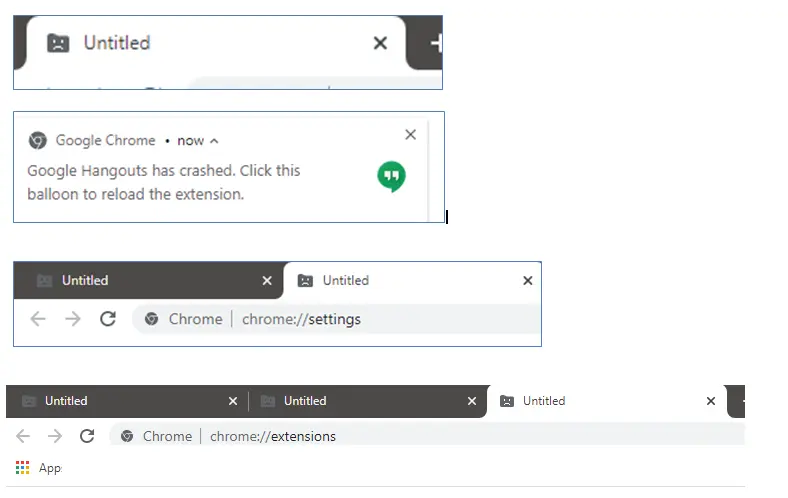The width and height of the screenshot is (788, 498).
Task: Dismiss the Google Hangouts crash notification
Action: (410, 135)
